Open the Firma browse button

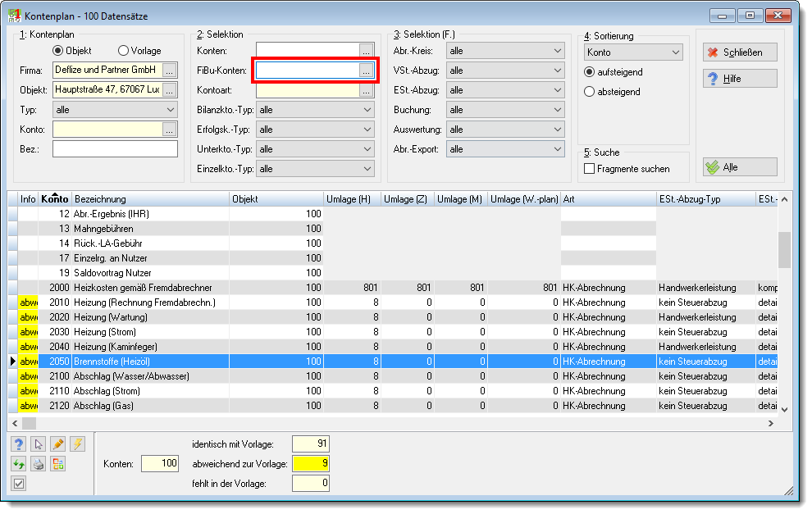coord(169,71)
